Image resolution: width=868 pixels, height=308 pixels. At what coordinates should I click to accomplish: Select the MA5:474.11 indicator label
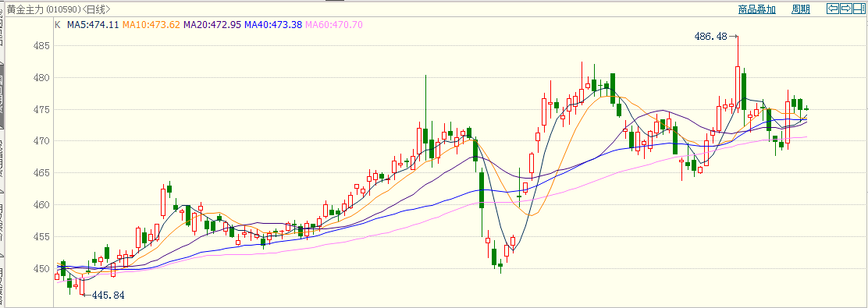click(x=93, y=25)
